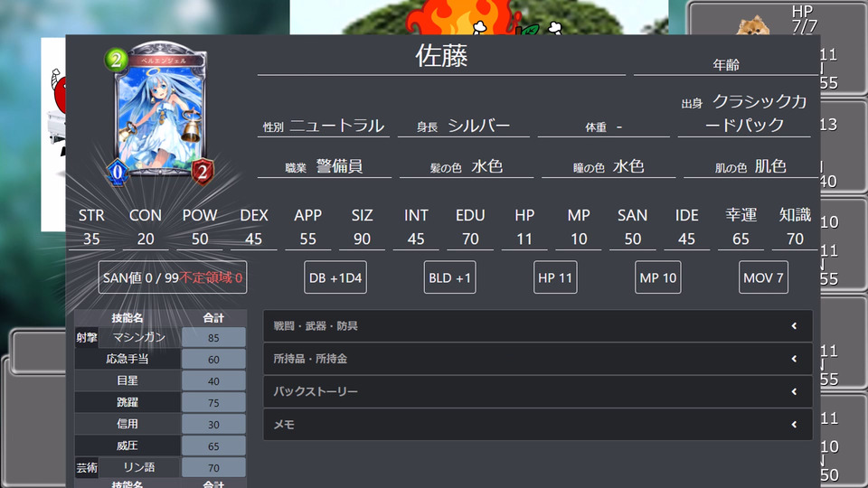
Task: Click the 肌の色 field showing 肌色
Action: pos(750,166)
